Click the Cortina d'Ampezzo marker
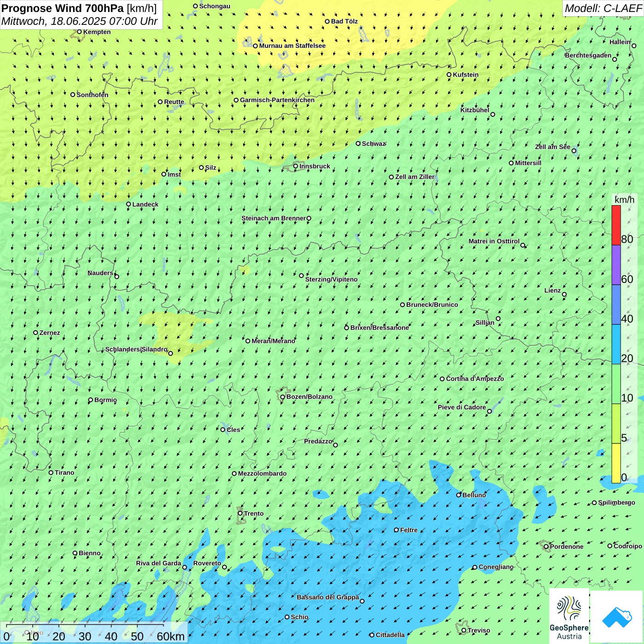This screenshot has height=644, width=644. tap(442, 379)
